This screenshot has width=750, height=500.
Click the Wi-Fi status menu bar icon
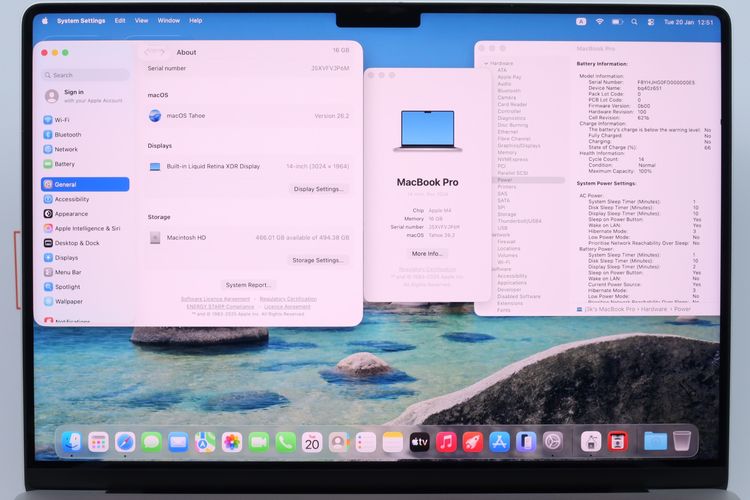tap(599, 22)
